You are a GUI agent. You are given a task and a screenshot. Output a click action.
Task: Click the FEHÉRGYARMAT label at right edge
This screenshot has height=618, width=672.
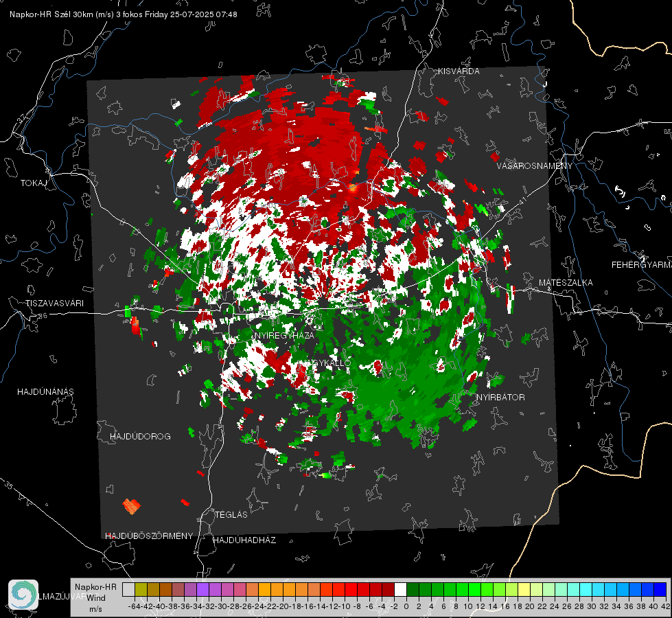pyautogui.click(x=642, y=265)
